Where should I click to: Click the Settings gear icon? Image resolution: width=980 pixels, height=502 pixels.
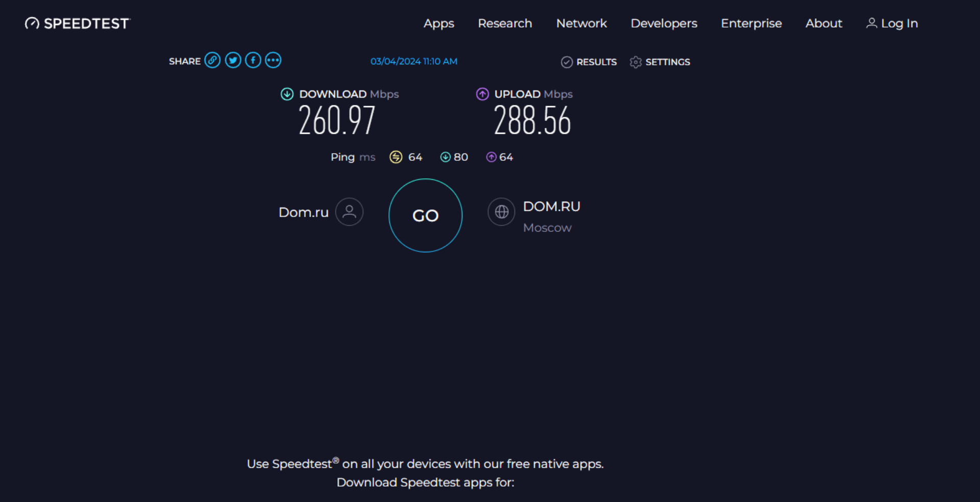635,62
